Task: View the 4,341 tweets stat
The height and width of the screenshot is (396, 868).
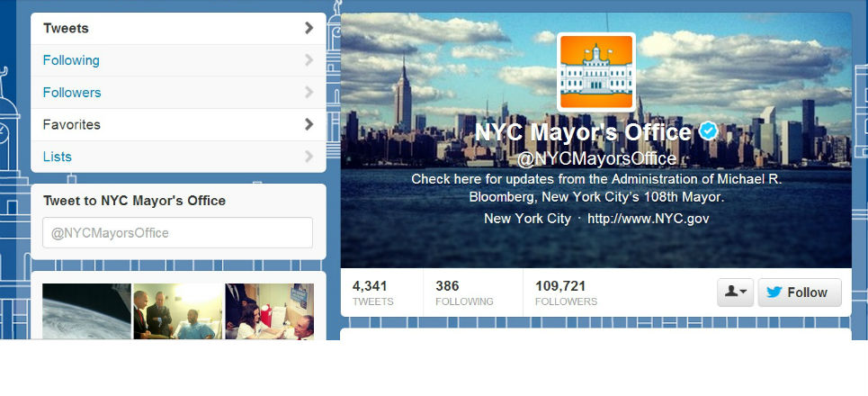Action: tap(373, 293)
